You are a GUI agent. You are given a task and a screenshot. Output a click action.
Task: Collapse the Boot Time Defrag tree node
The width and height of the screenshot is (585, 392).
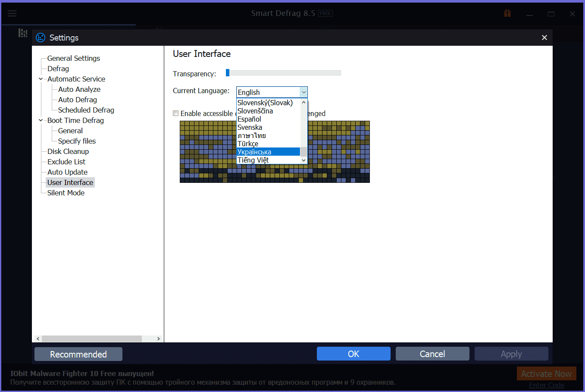point(41,120)
